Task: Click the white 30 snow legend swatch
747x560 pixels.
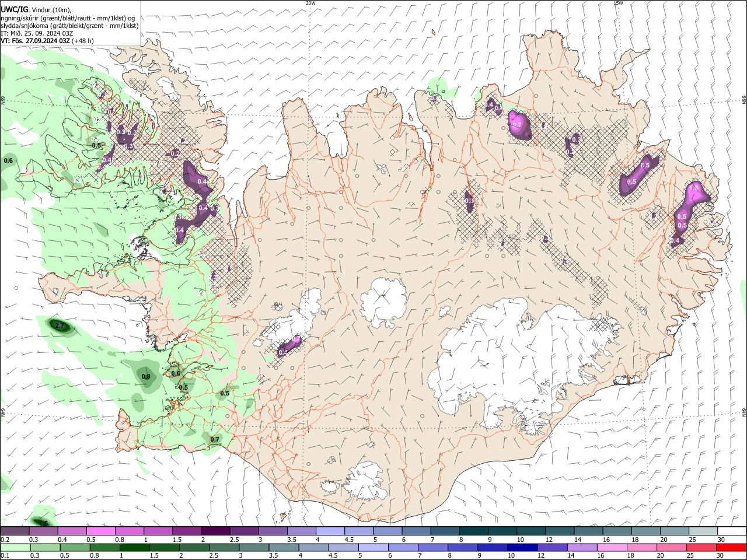Action: pos(732,531)
